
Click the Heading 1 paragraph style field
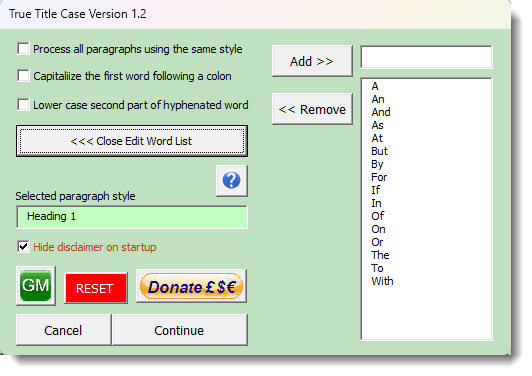tap(132, 217)
